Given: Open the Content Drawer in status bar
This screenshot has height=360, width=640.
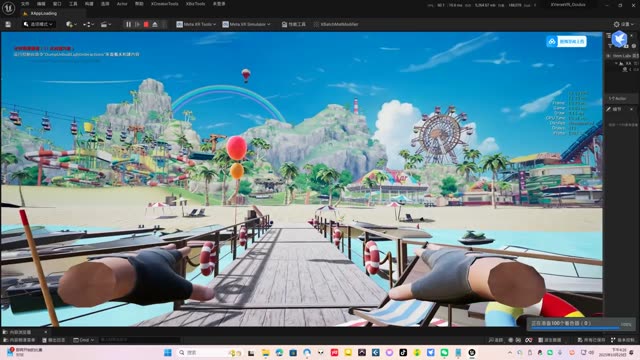Looking at the screenshot, I should click(x=19, y=340).
